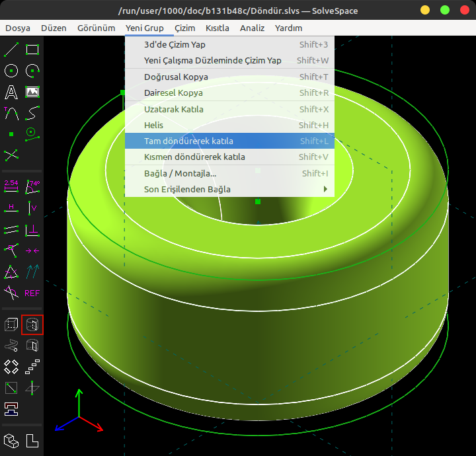Minimize window with yellow button

tap(425, 11)
